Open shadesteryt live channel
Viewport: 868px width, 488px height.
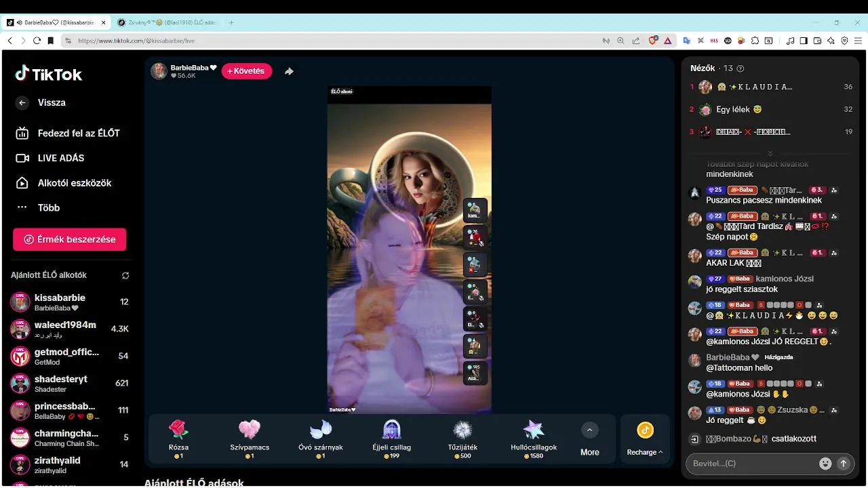(69, 384)
